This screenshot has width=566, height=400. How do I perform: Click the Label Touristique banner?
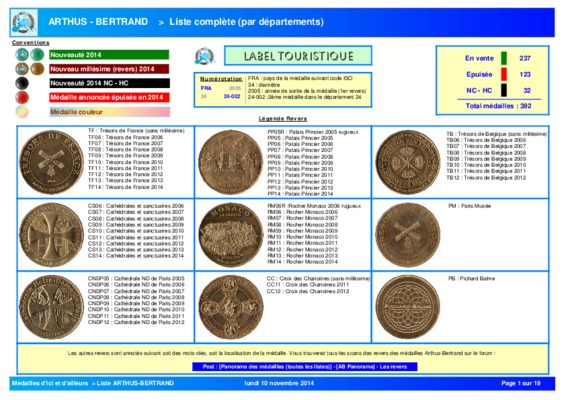(298, 56)
